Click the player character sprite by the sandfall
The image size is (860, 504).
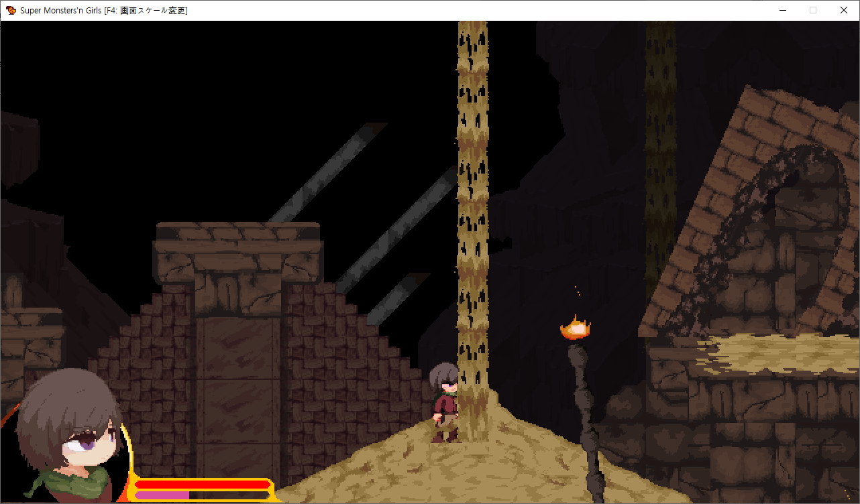pyautogui.click(x=445, y=402)
